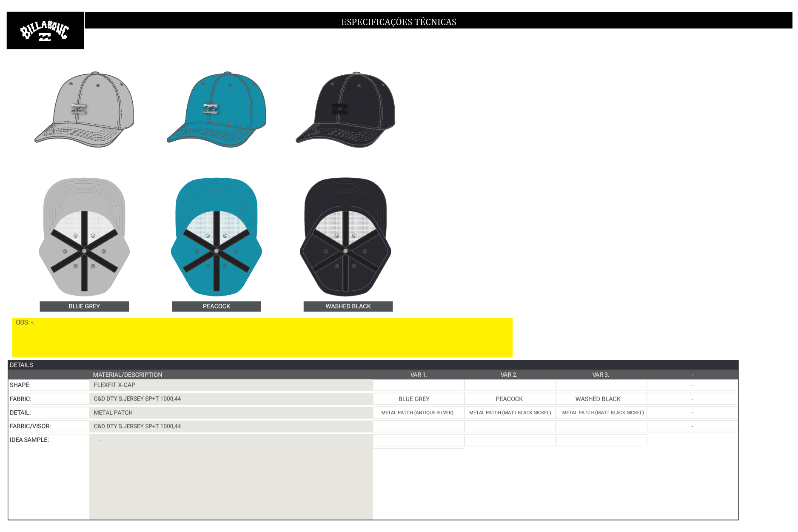The image size is (798, 532).
Task: Click the metal patch on grey cap
Action: [x=79, y=109]
